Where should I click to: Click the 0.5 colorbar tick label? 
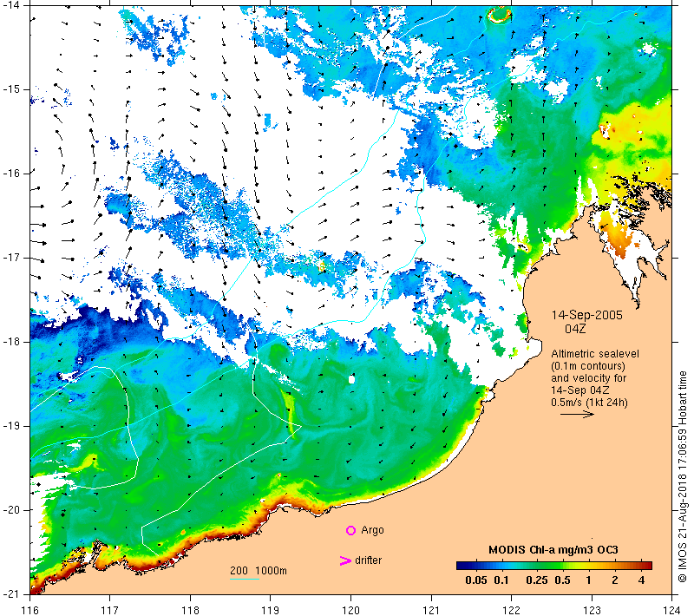click(x=562, y=580)
